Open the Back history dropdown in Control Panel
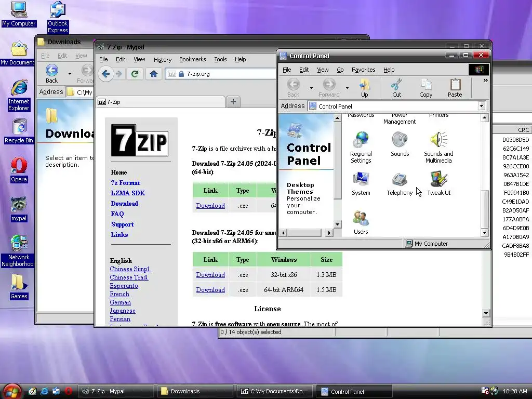 click(311, 88)
